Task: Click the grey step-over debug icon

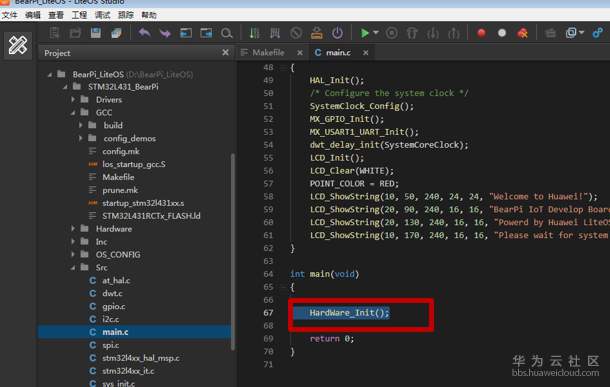Action: pos(412,33)
